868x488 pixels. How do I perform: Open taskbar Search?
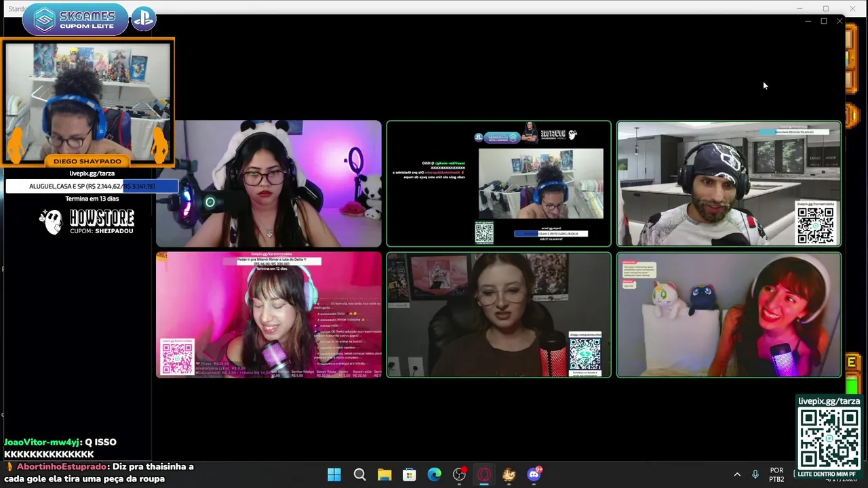coord(359,474)
